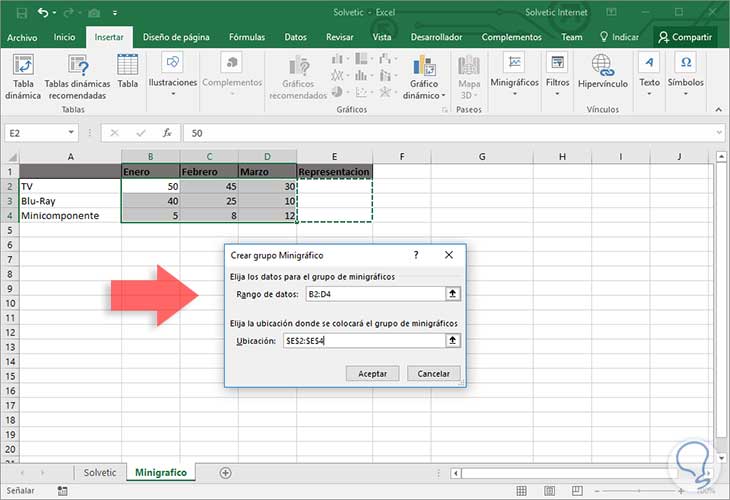This screenshot has height=500, width=730.
Task: Open the Solvetic sheet tab
Action: click(99, 472)
